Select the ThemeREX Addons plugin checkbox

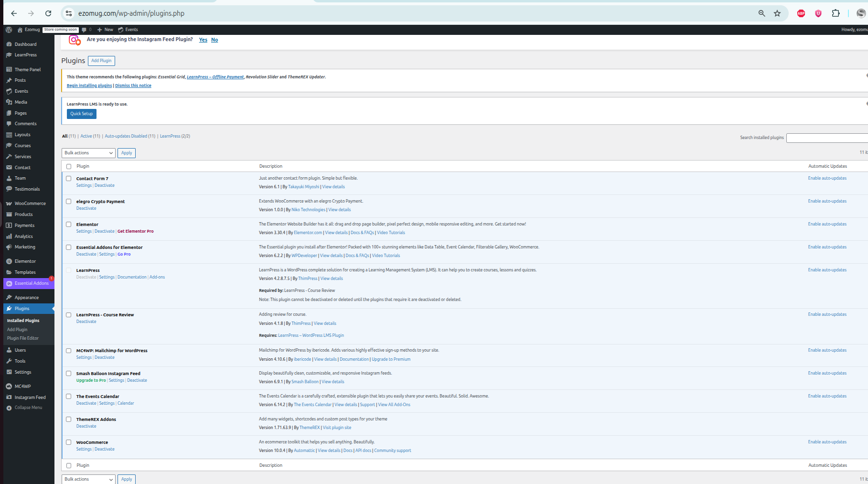click(69, 419)
